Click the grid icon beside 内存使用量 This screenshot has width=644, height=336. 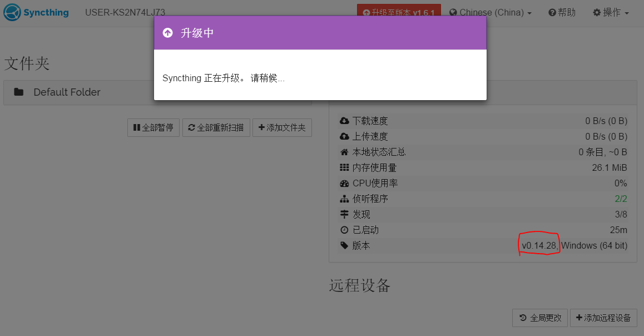[344, 167]
